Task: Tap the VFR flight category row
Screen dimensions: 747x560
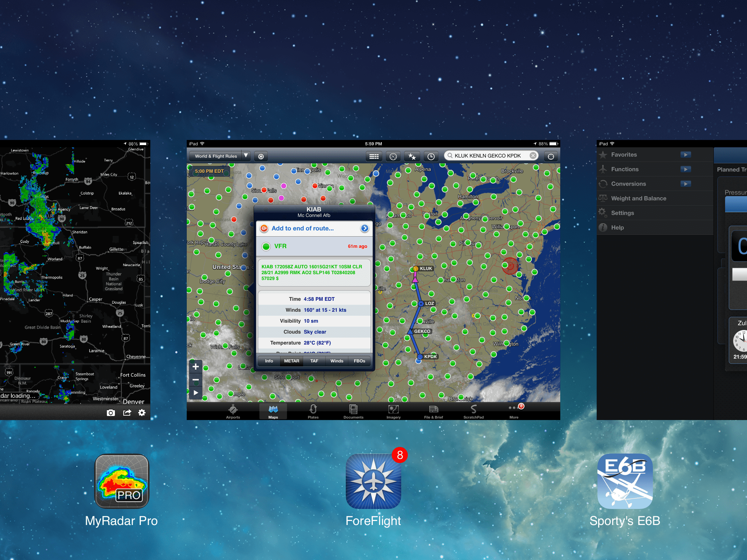Action: point(314,246)
